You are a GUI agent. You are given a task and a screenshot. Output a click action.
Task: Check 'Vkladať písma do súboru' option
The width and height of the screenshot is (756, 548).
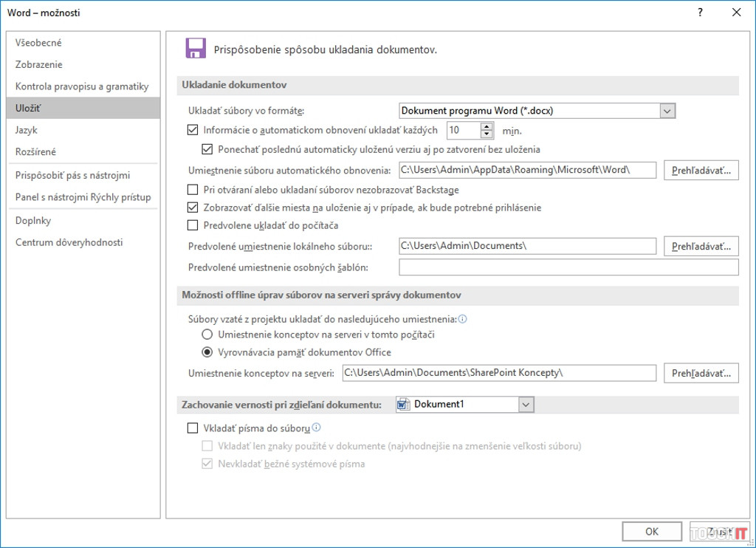coord(193,428)
